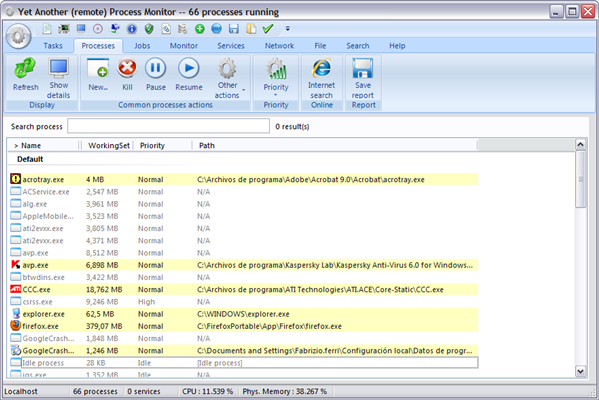This screenshot has height=400, width=599.
Task: Resume the selected process
Action: [x=189, y=75]
